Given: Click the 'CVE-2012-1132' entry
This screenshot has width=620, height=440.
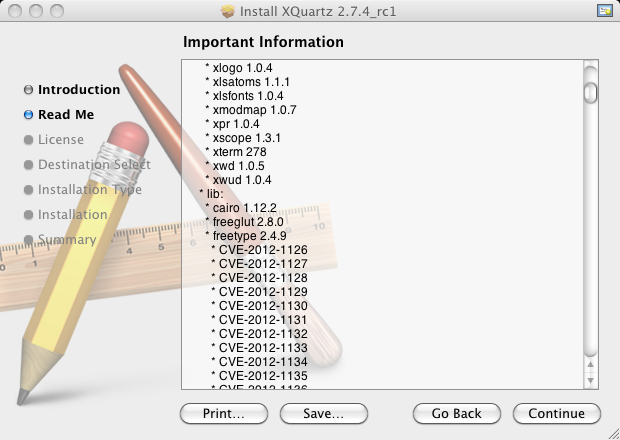Looking at the screenshot, I should (259, 334).
